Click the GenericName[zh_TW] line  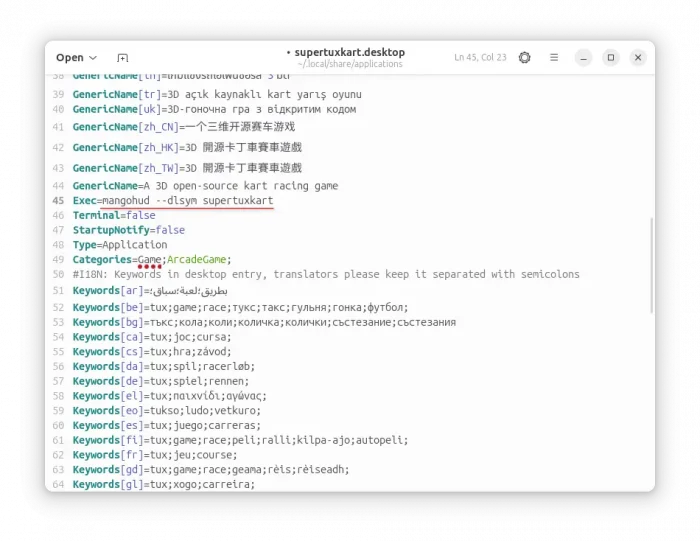click(x=188, y=168)
